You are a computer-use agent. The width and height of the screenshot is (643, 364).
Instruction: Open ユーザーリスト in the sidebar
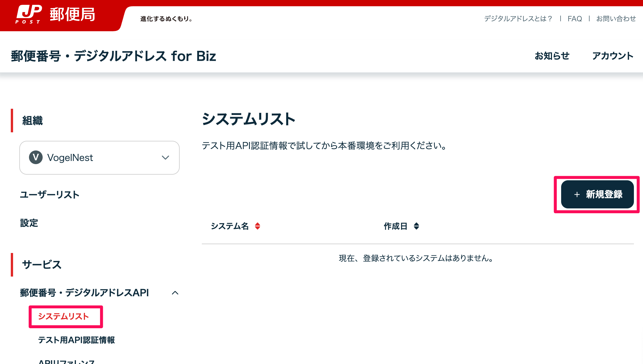click(49, 195)
